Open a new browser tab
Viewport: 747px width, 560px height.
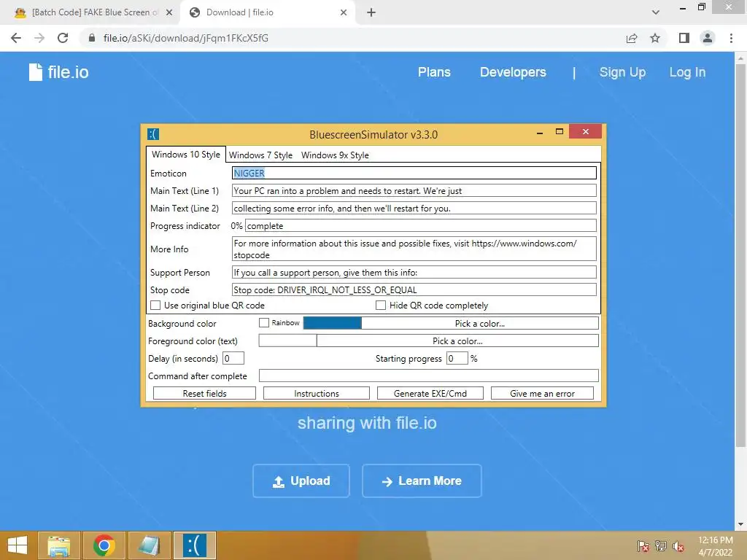pos(371,12)
